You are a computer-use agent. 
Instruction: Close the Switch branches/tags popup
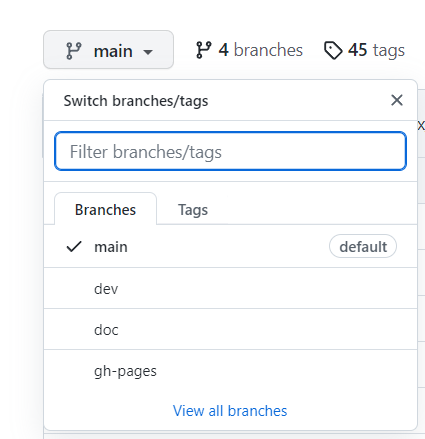coord(397,100)
